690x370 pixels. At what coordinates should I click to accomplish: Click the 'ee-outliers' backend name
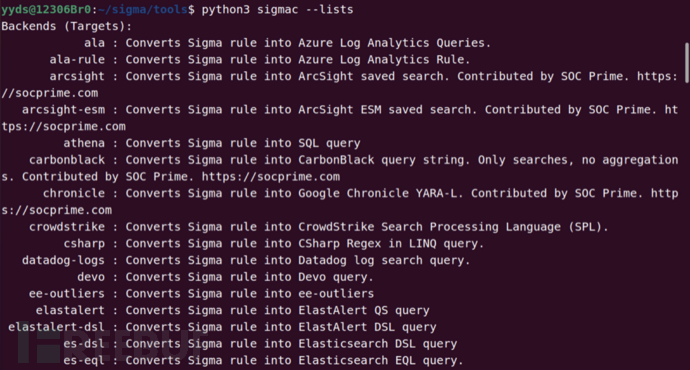click(67, 294)
